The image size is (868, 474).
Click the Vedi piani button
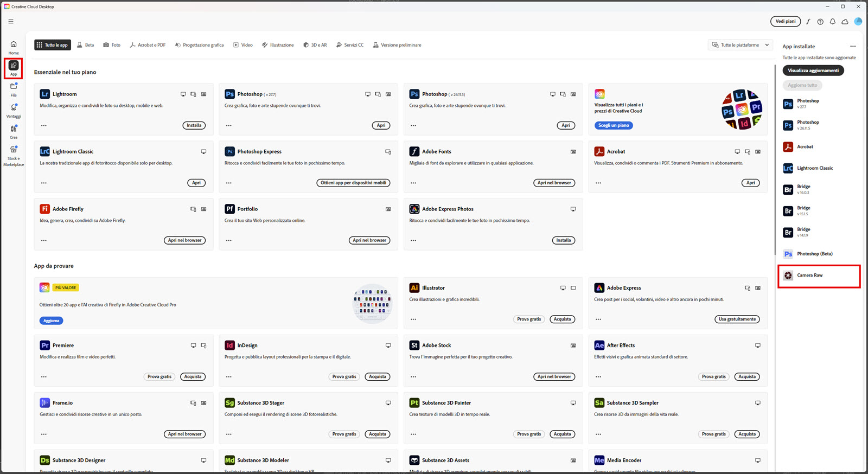tap(786, 22)
